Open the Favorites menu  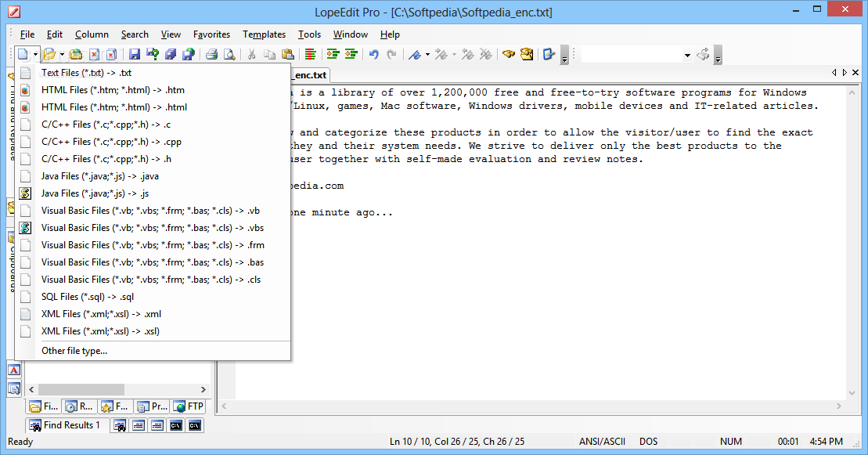pos(211,34)
